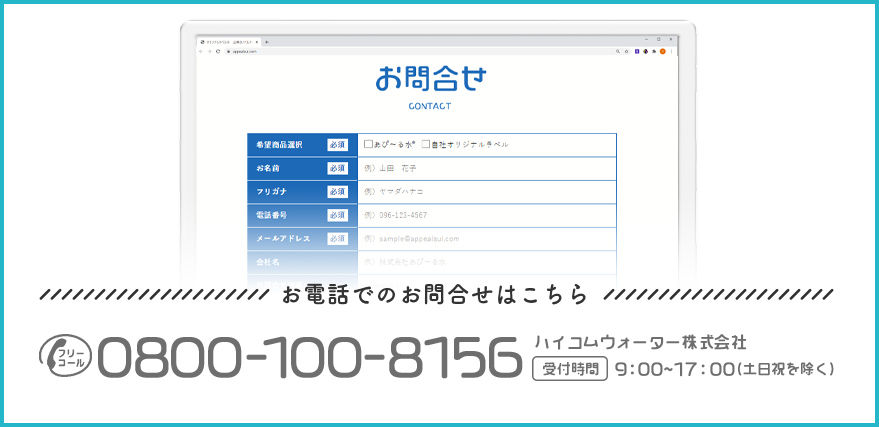Viewport: 879px width, 427px height.
Task: Click the 希望商品選択 label
Action: coord(279,145)
